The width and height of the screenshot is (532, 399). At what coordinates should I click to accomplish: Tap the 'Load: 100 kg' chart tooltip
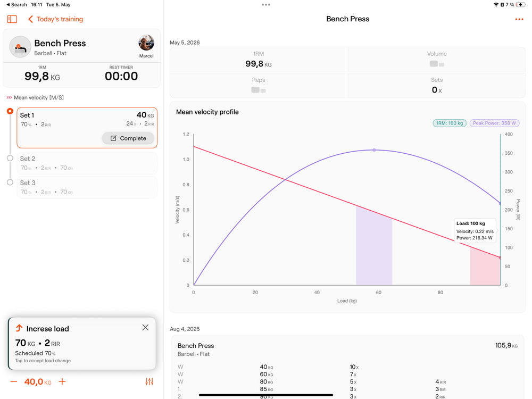click(475, 230)
